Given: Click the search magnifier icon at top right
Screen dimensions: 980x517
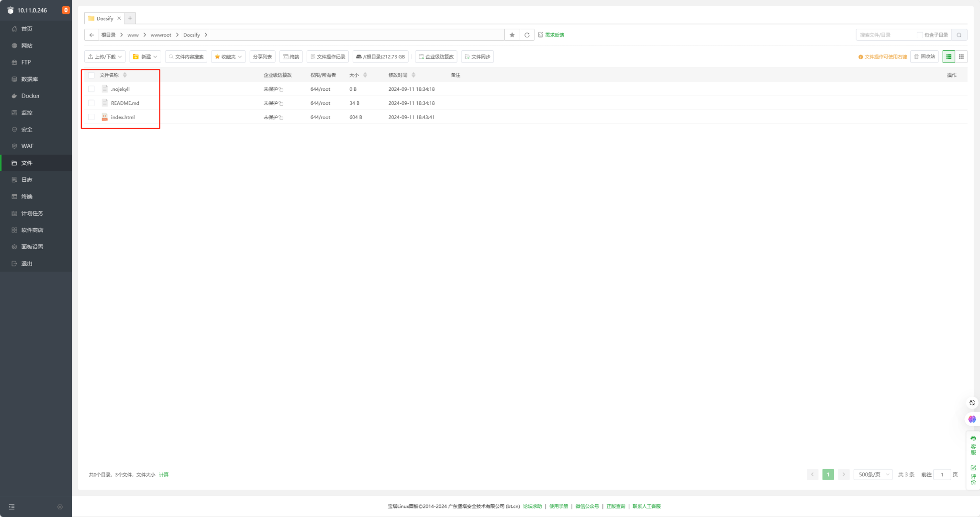Looking at the screenshot, I should click(x=959, y=35).
